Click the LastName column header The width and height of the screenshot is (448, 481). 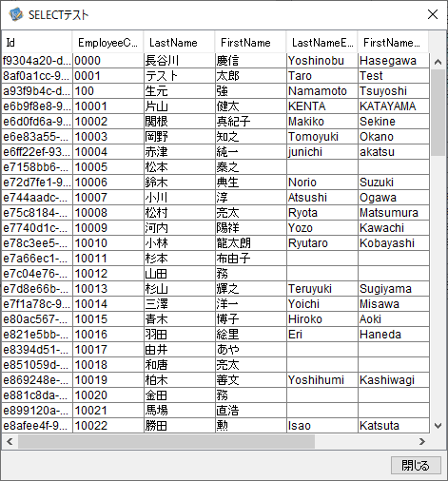tap(179, 43)
